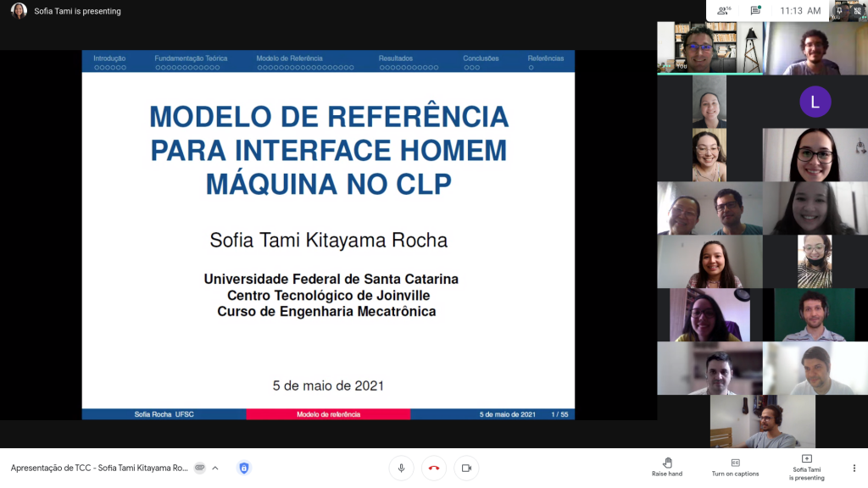Click the 'Sofia Tami is presenting' banner text
868x488 pixels.
coord(77,11)
